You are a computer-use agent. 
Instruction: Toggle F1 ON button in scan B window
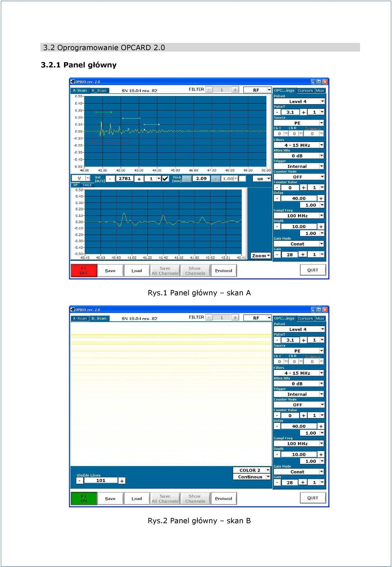(84, 498)
